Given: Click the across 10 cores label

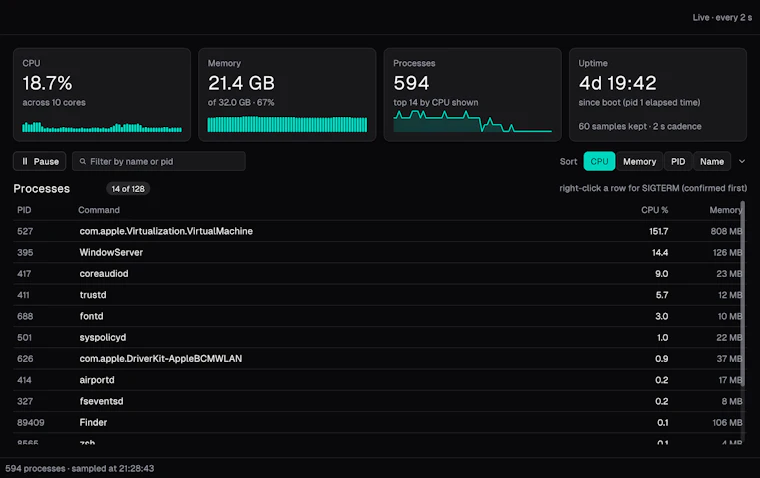Looking at the screenshot, I should (x=54, y=102).
